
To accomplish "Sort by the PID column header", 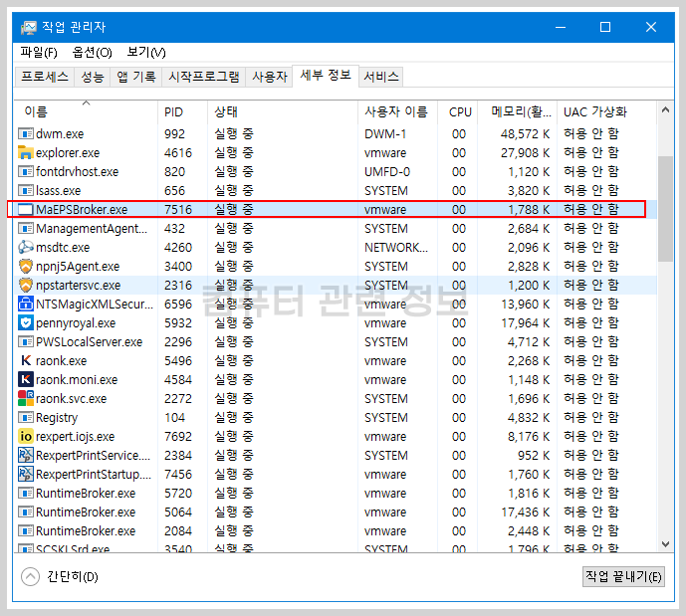I will [182, 111].
